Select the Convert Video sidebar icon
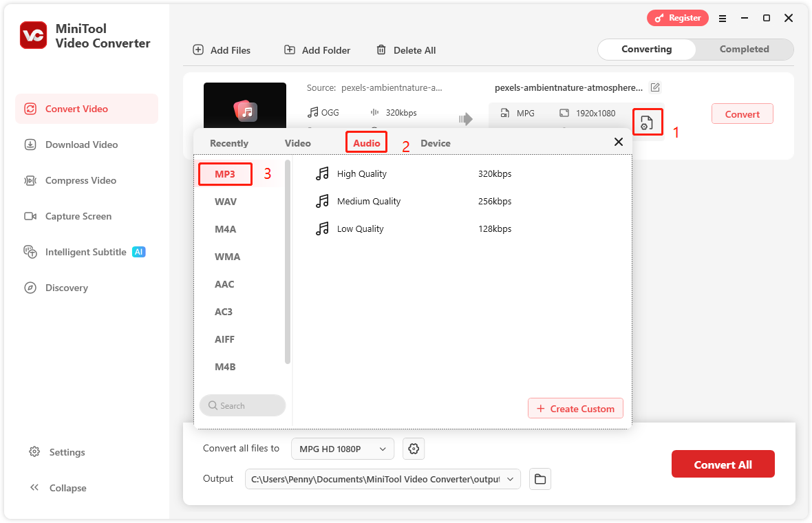 pos(29,108)
